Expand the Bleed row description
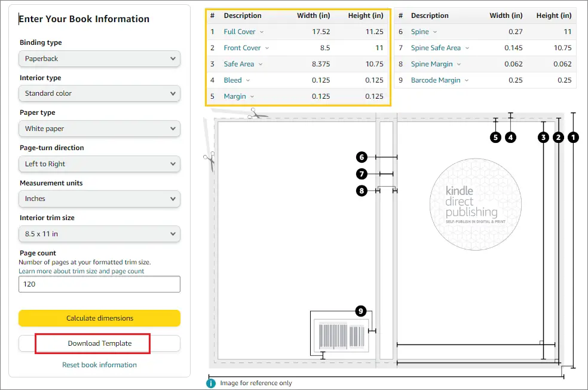 coord(237,80)
